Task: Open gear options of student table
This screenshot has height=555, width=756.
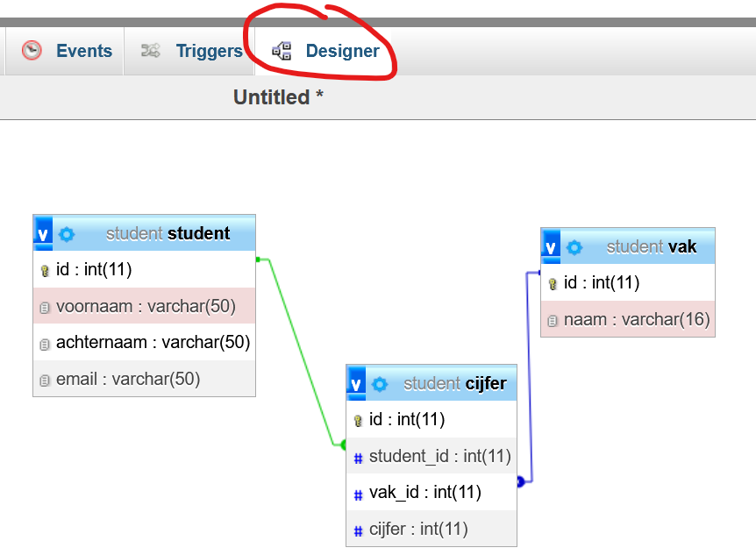Action: [x=67, y=234]
